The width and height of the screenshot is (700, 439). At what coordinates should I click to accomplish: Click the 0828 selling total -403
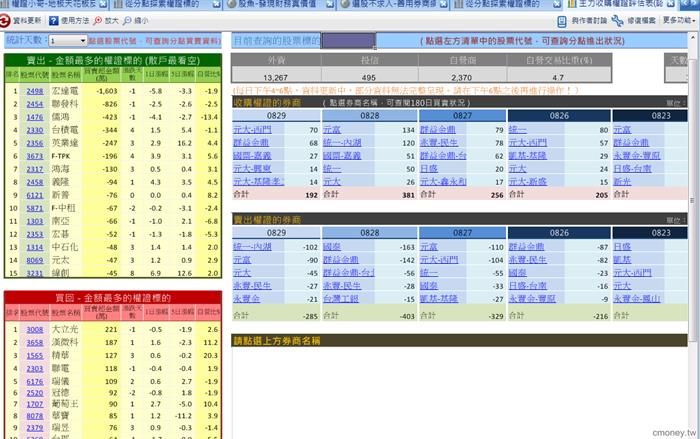(407, 316)
